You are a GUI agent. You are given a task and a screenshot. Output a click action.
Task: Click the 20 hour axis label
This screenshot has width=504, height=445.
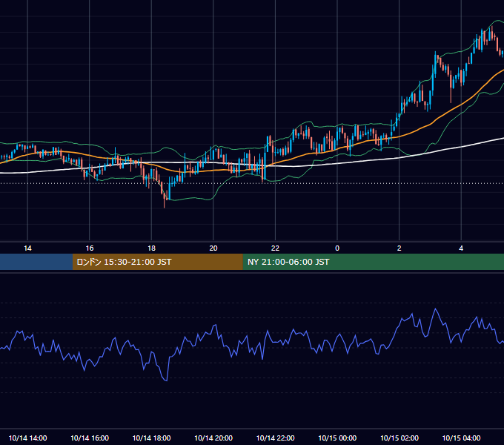coord(213,248)
